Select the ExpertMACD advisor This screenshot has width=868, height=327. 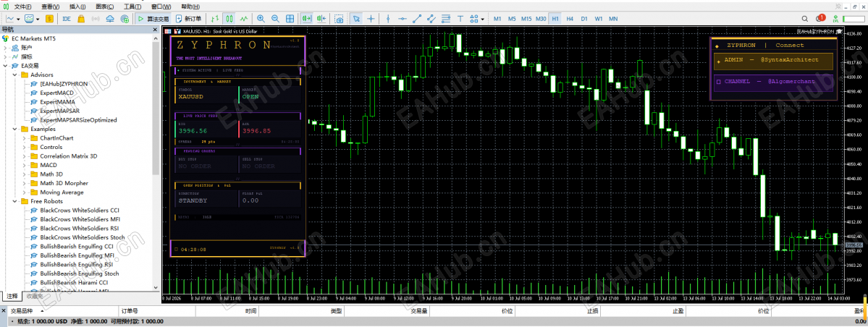click(x=56, y=93)
